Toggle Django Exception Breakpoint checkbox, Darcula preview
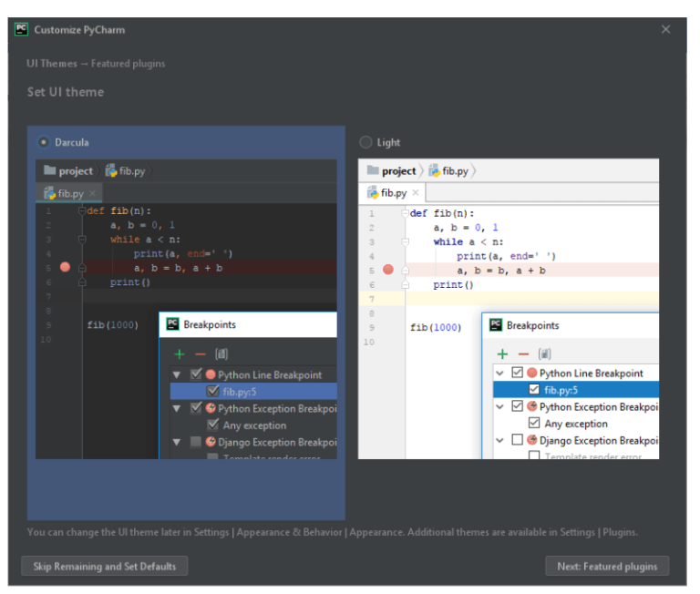 coord(196,442)
